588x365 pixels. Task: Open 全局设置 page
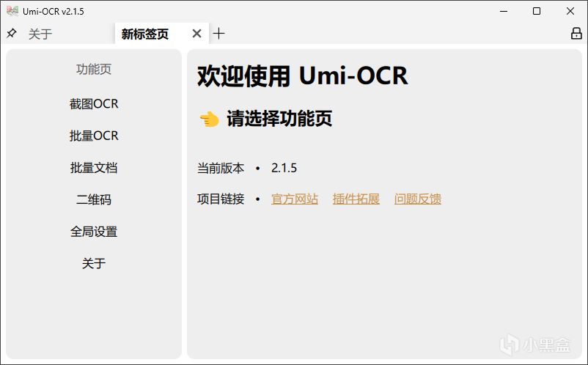point(94,231)
